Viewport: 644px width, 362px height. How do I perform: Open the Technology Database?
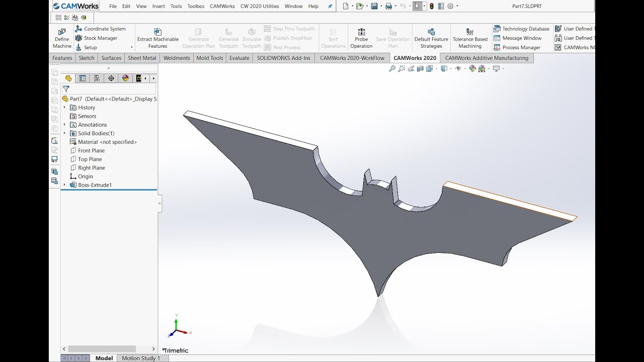521,29
